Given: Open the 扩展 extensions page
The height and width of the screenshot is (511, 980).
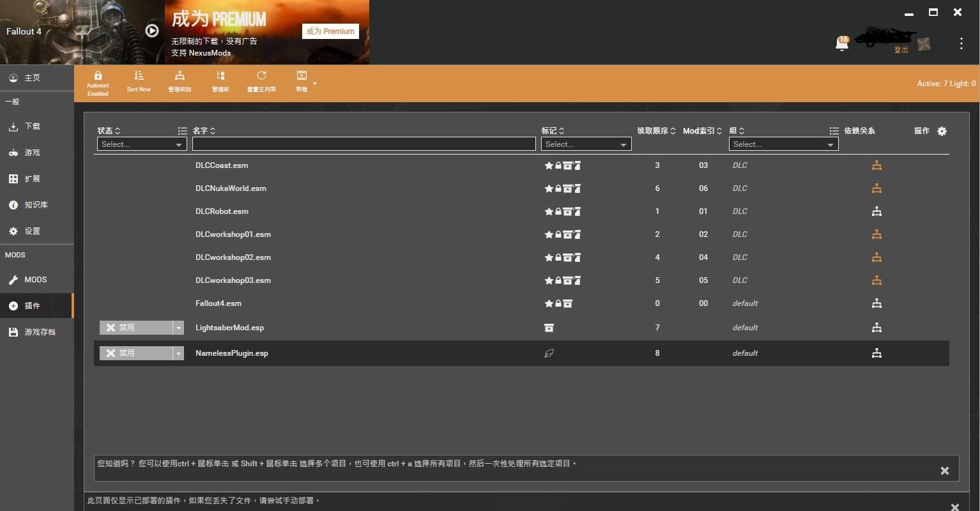Looking at the screenshot, I should [x=37, y=179].
